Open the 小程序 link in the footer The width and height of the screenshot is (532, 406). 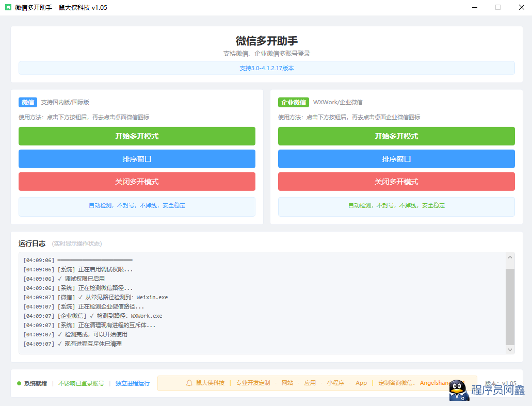[335, 383]
